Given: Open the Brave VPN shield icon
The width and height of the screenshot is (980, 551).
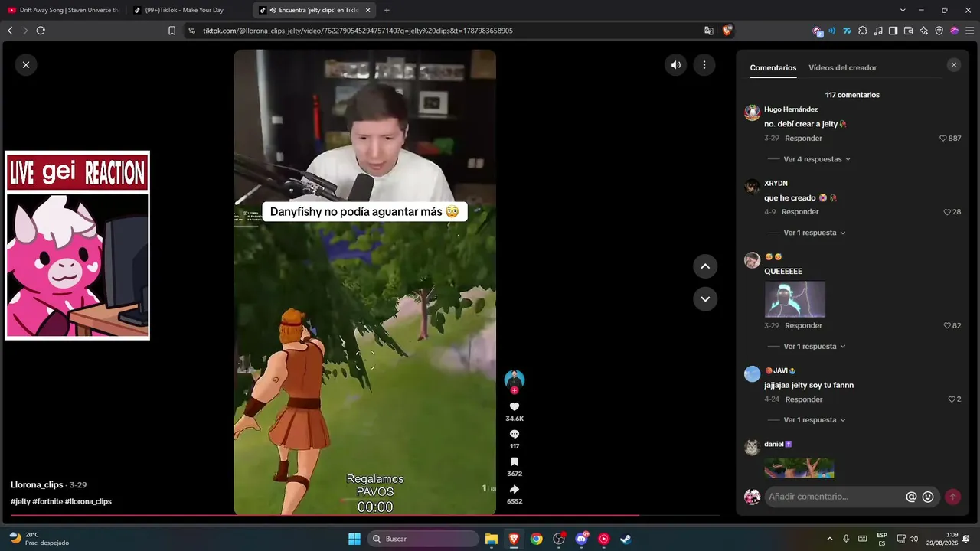Looking at the screenshot, I should coord(939,31).
